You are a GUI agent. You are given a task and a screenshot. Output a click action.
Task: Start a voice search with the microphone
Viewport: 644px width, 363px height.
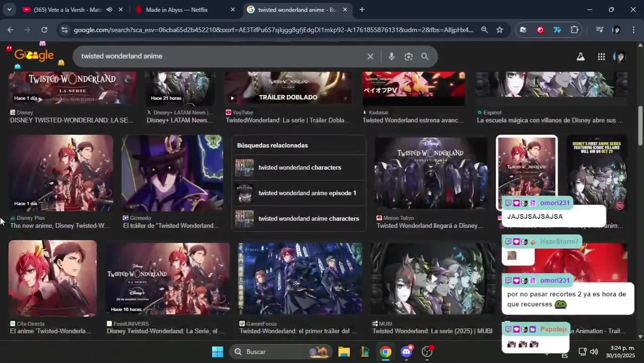(392, 56)
